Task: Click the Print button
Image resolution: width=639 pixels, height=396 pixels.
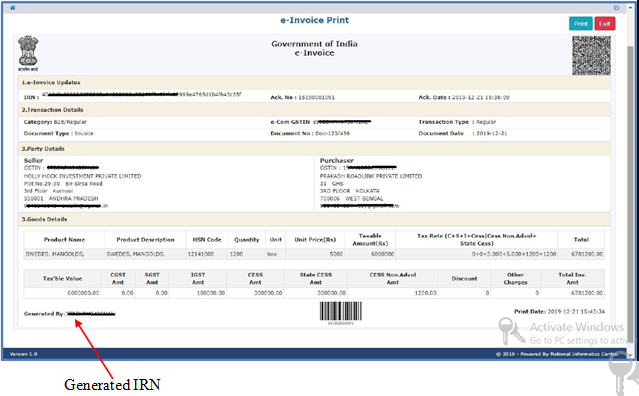Action: (x=581, y=24)
